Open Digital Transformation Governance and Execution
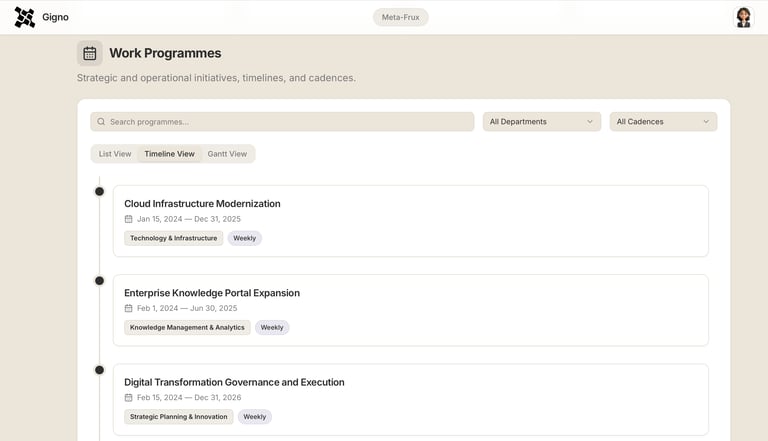768x441 pixels. 234,382
